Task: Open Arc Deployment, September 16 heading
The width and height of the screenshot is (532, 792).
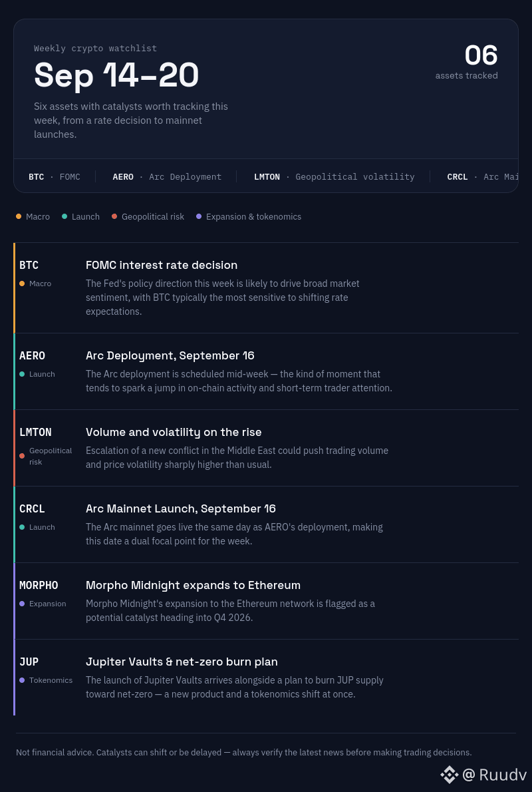Action: point(170,355)
